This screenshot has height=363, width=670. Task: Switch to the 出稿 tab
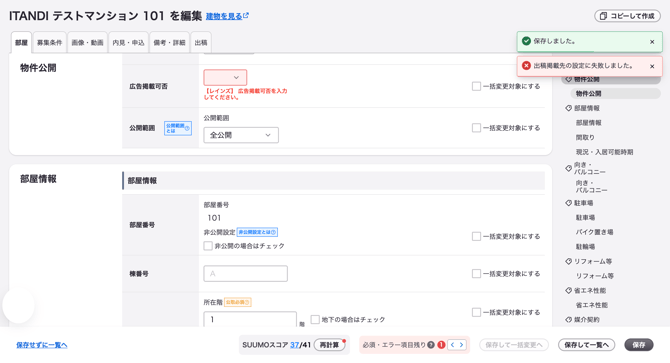[x=201, y=43]
